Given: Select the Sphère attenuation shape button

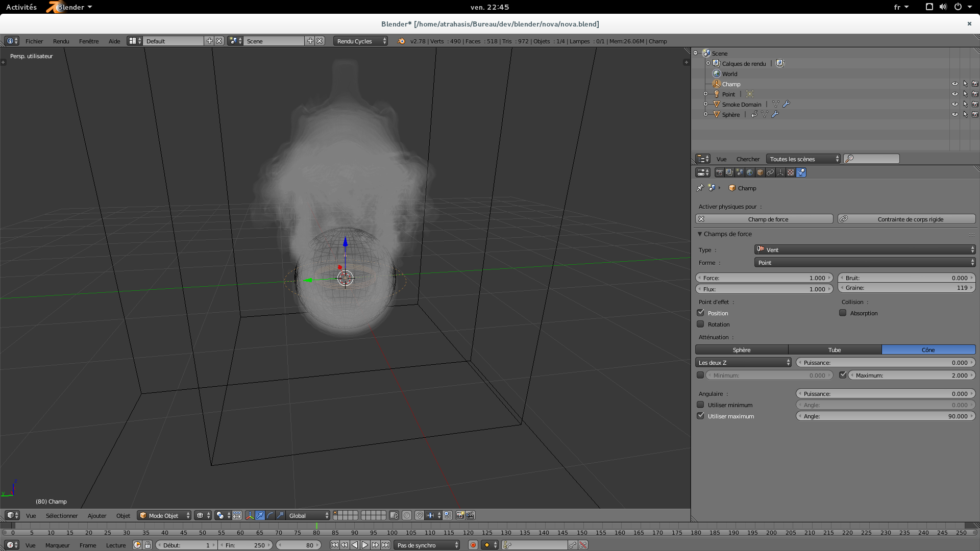Looking at the screenshot, I should [742, 349].
